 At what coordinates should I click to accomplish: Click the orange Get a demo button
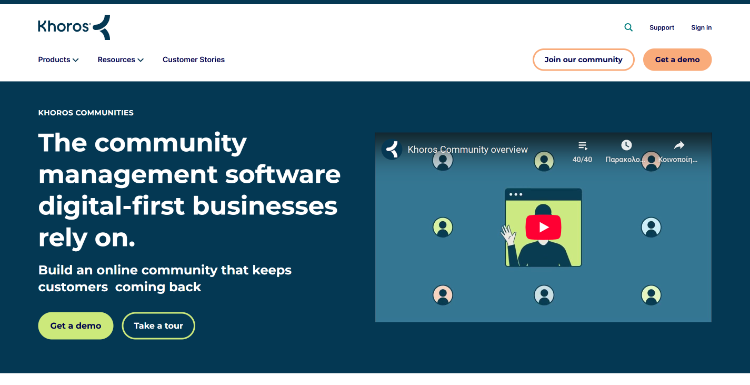coord(677,60)
